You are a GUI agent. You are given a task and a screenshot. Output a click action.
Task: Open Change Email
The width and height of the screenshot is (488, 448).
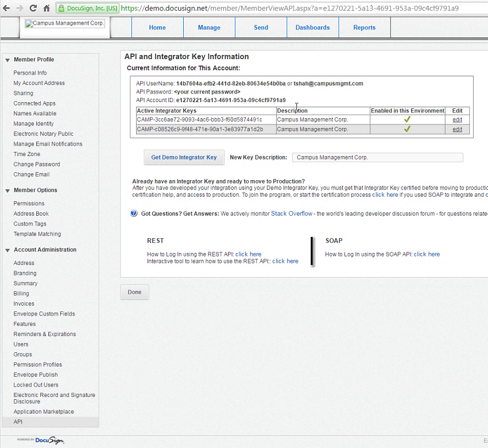pos(32,174)
